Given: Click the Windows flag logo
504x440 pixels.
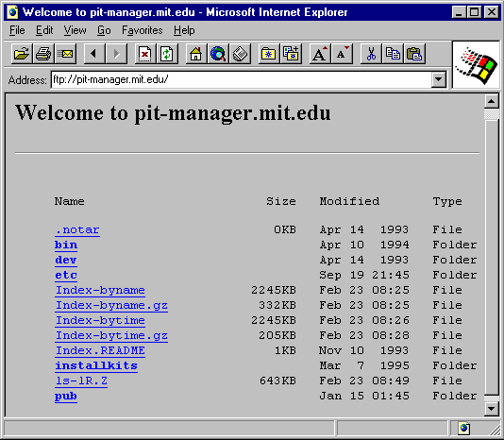Looking at the screenshot, I should tap(476, 65).
